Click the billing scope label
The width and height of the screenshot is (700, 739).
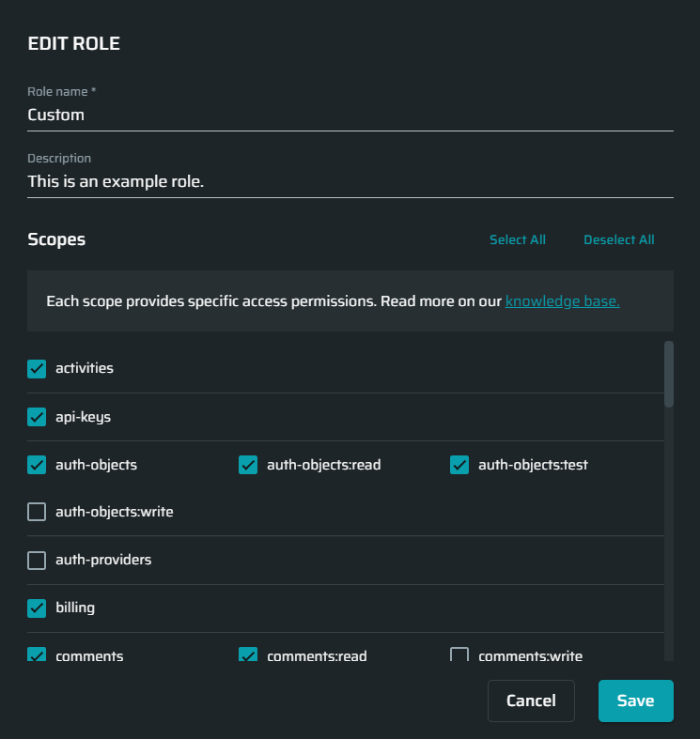pos(75,608)
